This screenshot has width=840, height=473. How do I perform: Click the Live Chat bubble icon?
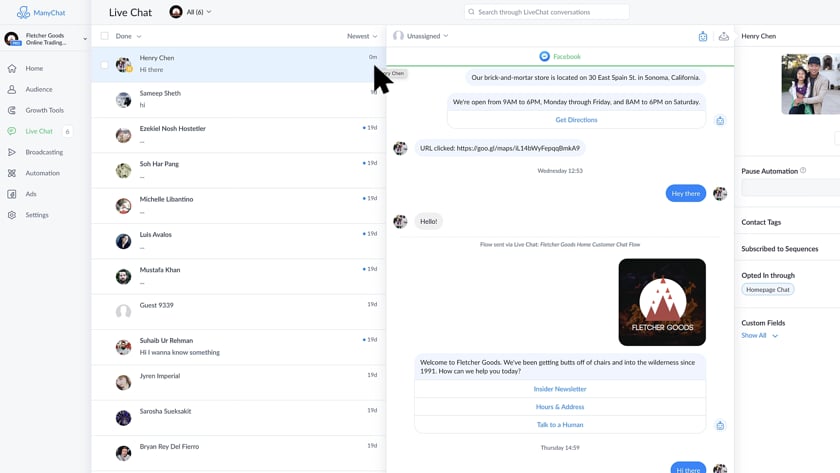(12, 131)
